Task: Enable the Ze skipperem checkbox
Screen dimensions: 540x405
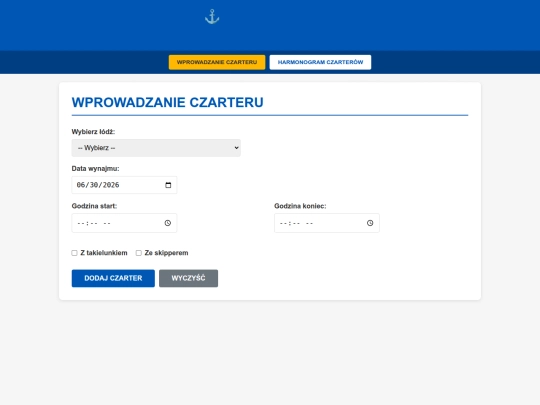Action: point(139,253)
